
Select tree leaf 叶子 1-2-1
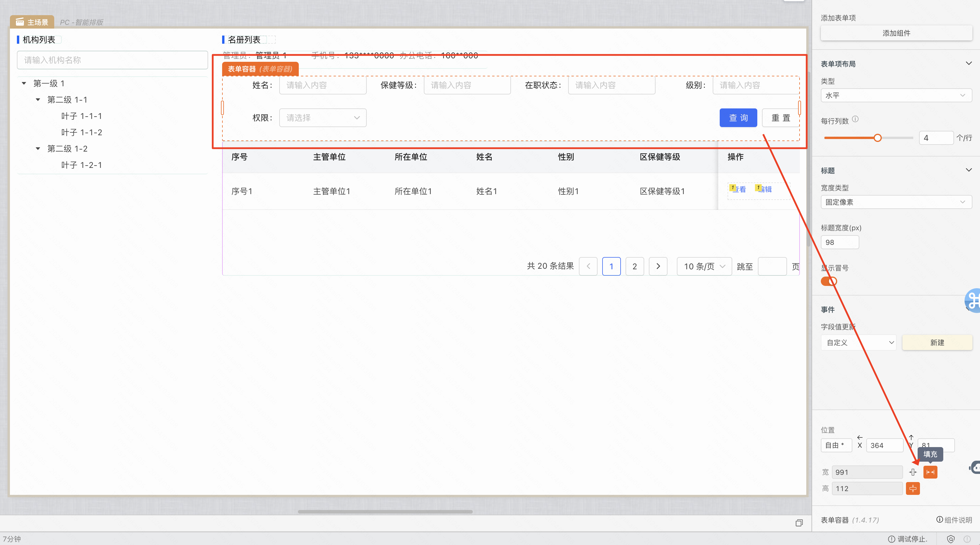pyautogui.click(x=81, y=165)
